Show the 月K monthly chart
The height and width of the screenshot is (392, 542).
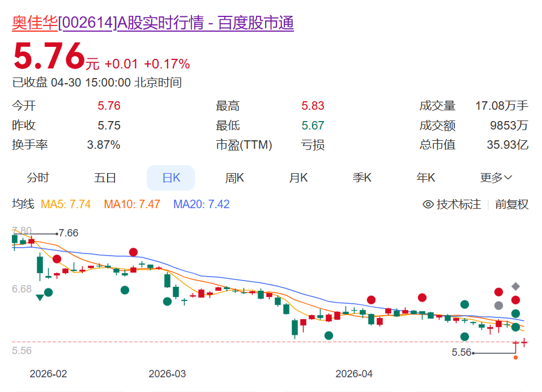pyautogui.click(x=298, y=178)
